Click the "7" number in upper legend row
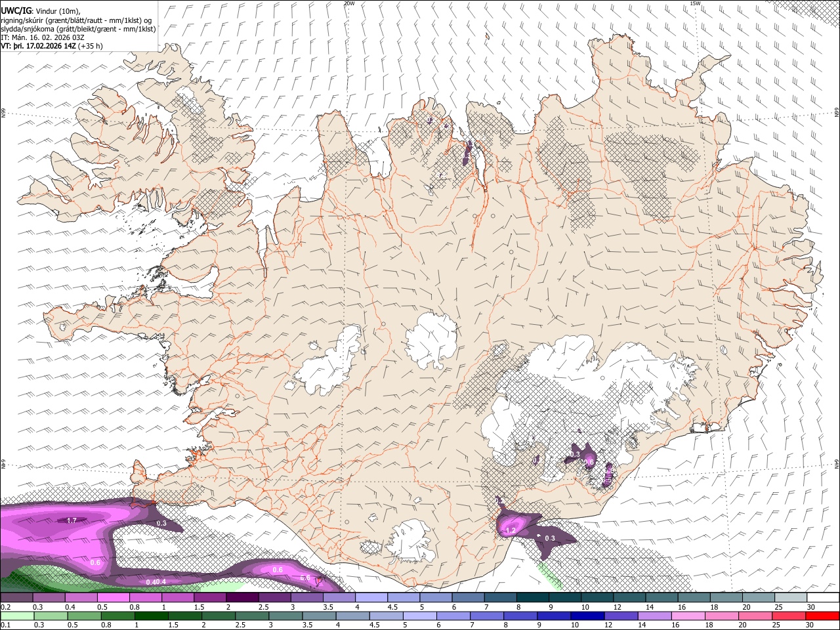840x630 pixels. (x=488, y=607)
